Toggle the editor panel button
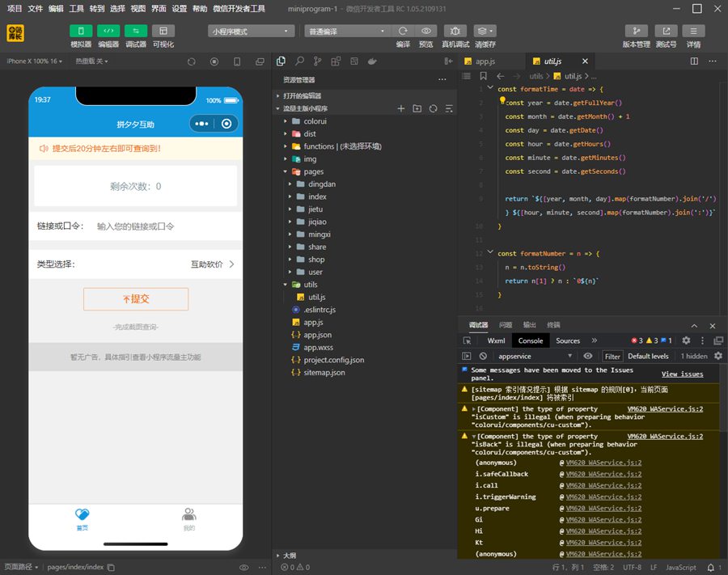This screenshot has width=728, height=575. [108, 31]
